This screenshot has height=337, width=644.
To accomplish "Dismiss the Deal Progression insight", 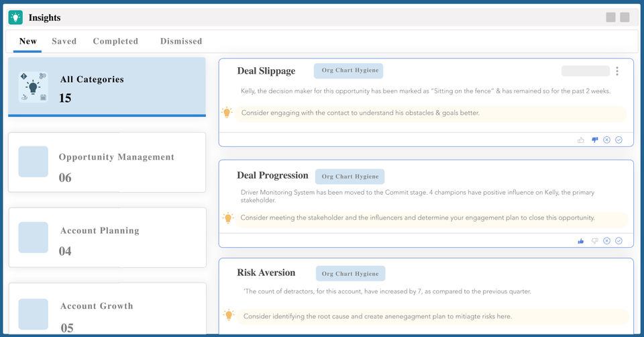I will point(606,241).
